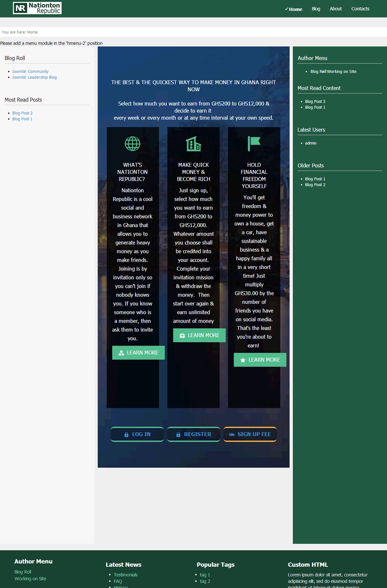
Task: Click the star icon on third Learn More
Action: click(x=243, y=360)
